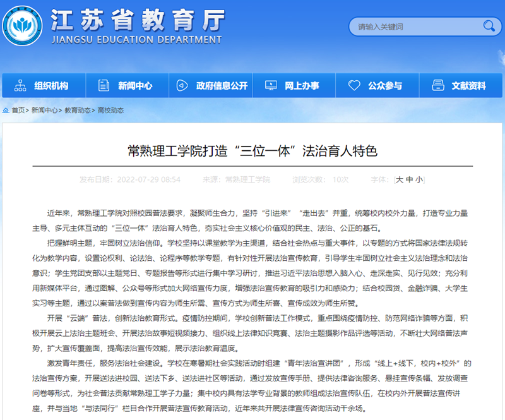This screenshot has height=420, width=505.
Task: Go to 教育动态 in the breadcrumb
Action: click(x=78, y=111)
